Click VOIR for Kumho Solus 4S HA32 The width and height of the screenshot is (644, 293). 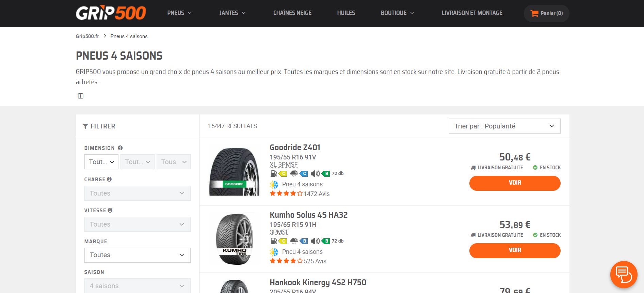pos(515,251)
